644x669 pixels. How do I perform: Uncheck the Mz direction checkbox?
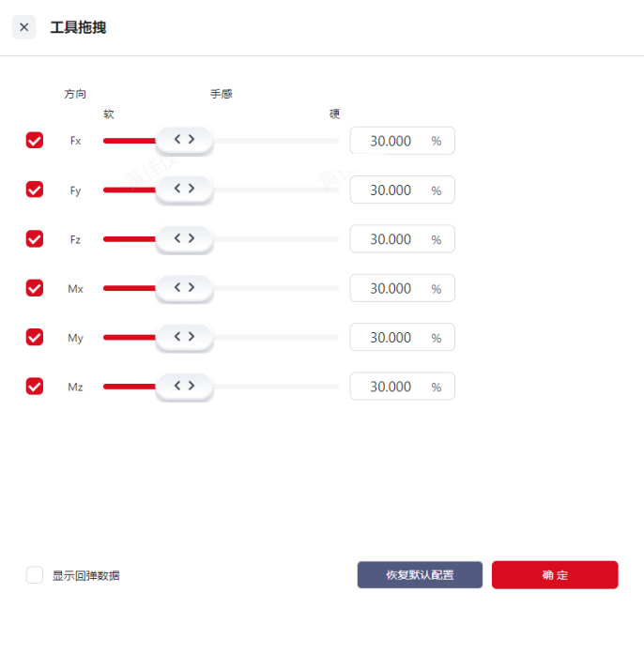pyautogui.click(x=35, y=387)
